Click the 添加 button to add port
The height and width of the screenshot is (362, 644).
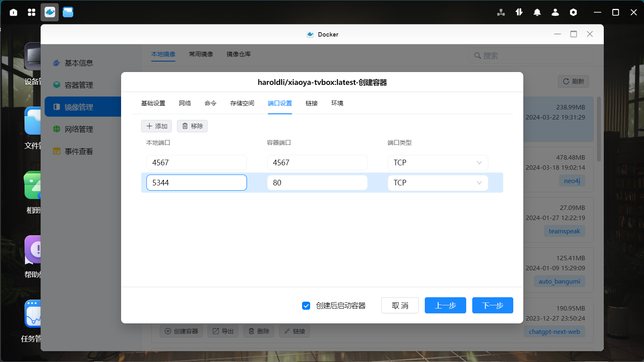pyautogui.click(x=156, y=126)
